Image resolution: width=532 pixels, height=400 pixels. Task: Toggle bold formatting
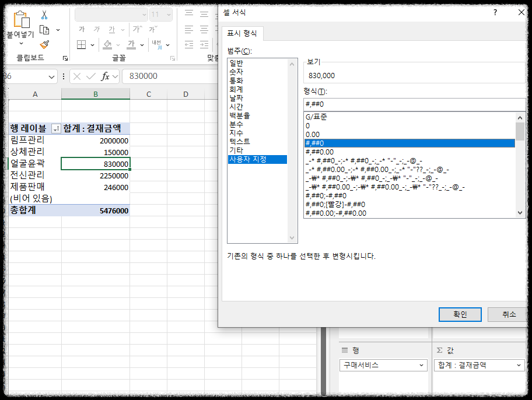(x=82, y=29)
